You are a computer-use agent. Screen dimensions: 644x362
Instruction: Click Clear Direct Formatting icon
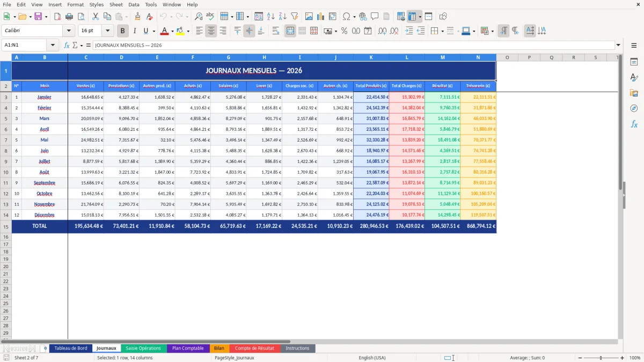point(149,17)
